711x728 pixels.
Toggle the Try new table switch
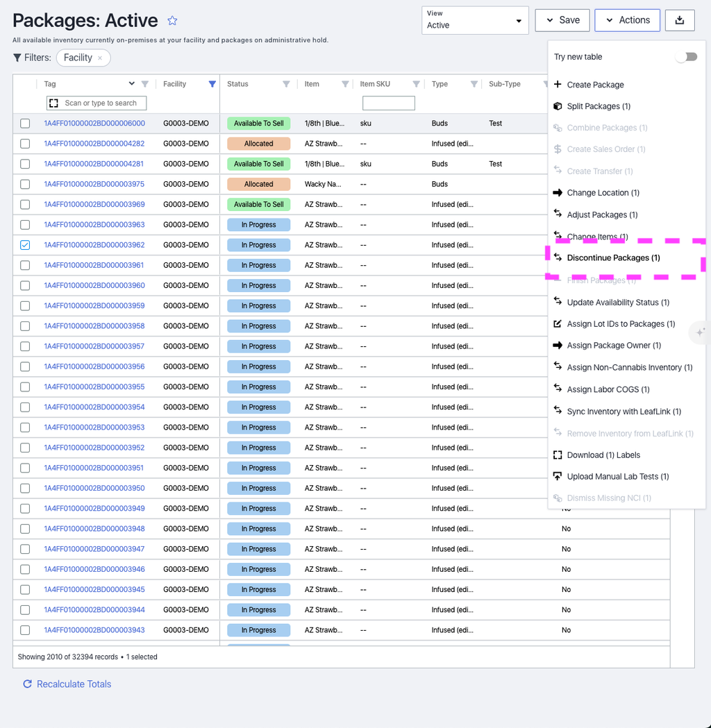click(687, 57)
